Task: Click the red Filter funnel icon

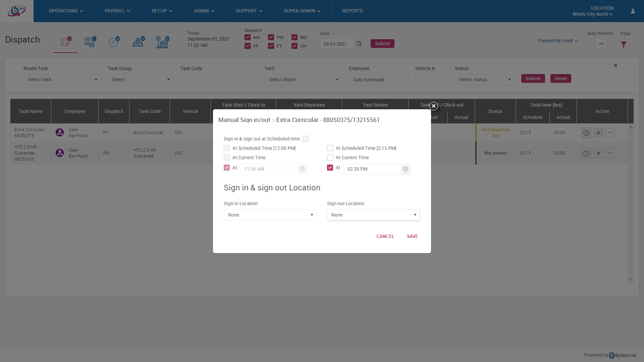Action: 624,45
